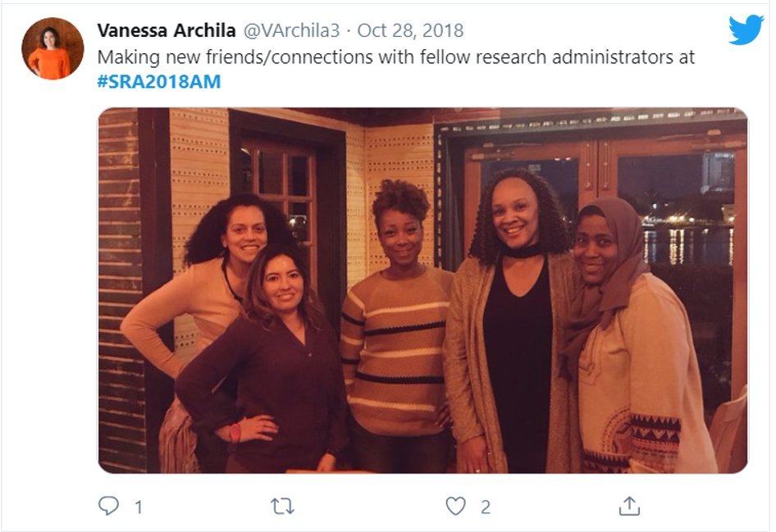Reply to the tweet via speech bubble icon

(108, 506)
